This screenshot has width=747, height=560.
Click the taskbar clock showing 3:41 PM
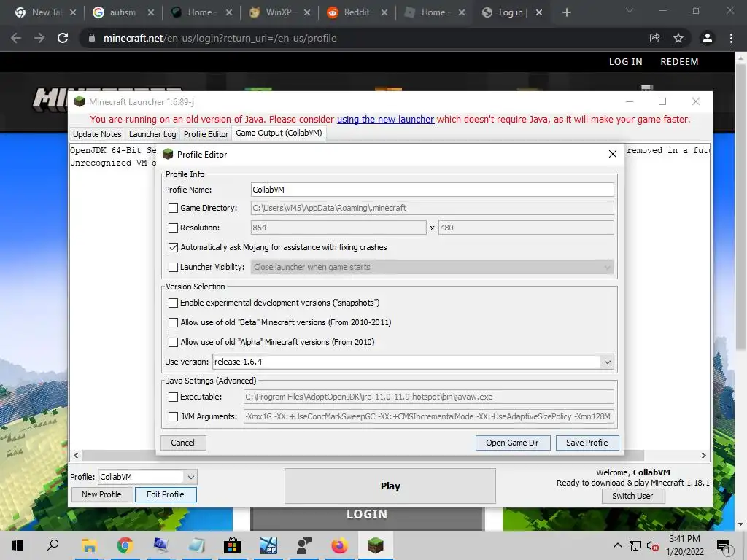pos(684,545)
